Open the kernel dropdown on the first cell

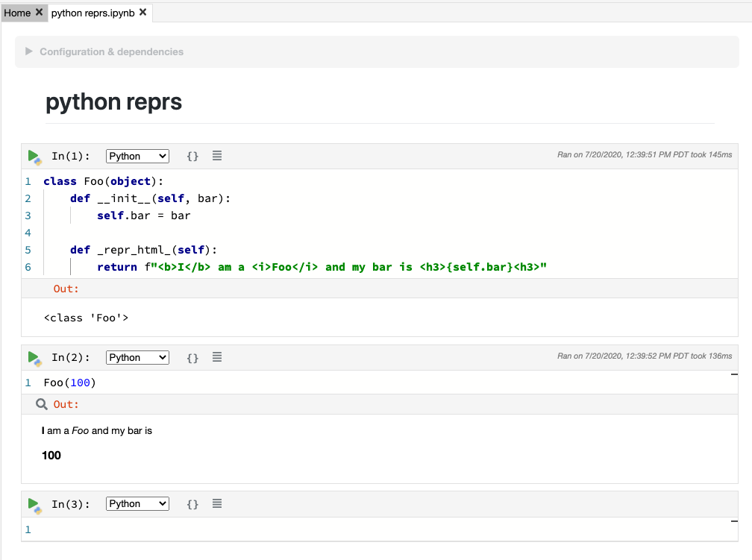click(137, 156)
